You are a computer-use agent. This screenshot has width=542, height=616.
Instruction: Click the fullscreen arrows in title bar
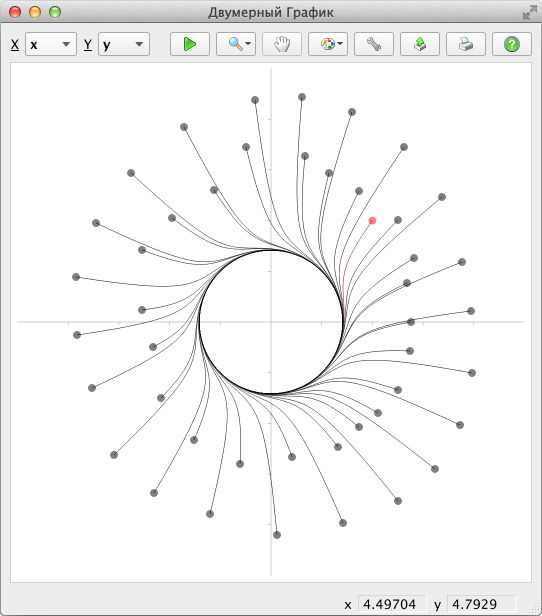(x=529, y=13)
